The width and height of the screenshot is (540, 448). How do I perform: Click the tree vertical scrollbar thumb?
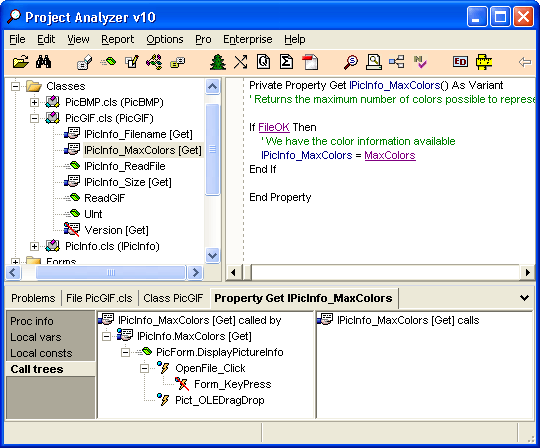(212, 149)
